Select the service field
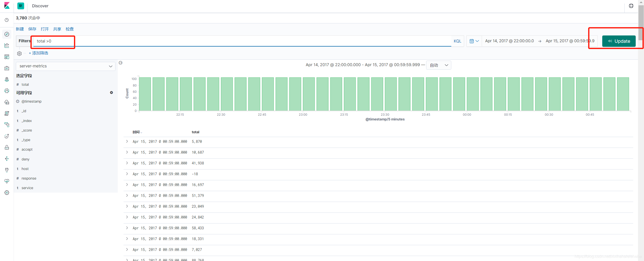The height and width of the screenshot is (261, 644). 27,188
